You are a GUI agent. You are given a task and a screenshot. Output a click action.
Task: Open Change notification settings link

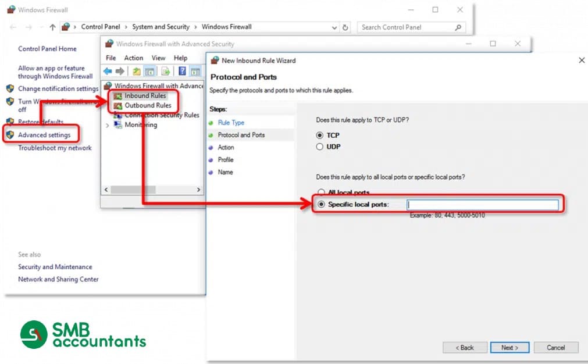coord(58,89)
